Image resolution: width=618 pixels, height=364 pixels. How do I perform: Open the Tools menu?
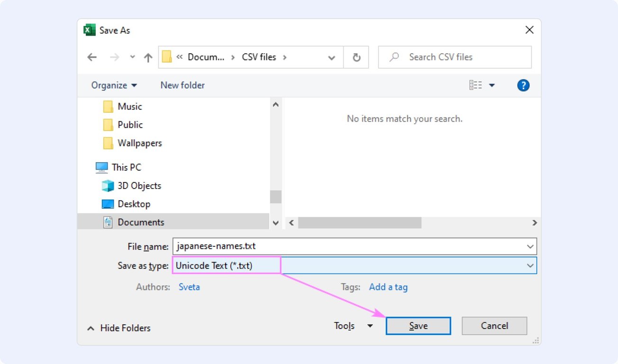coord(354,326)
